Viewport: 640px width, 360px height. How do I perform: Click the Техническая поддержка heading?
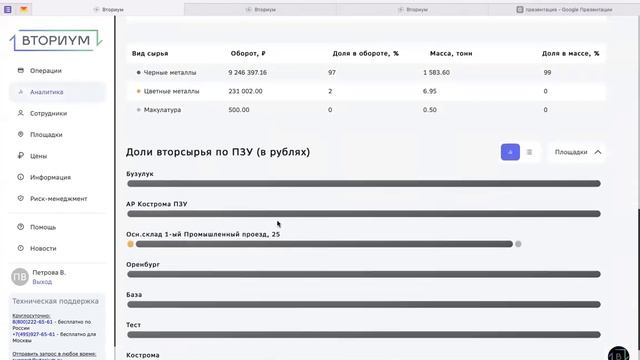point(56,301)
